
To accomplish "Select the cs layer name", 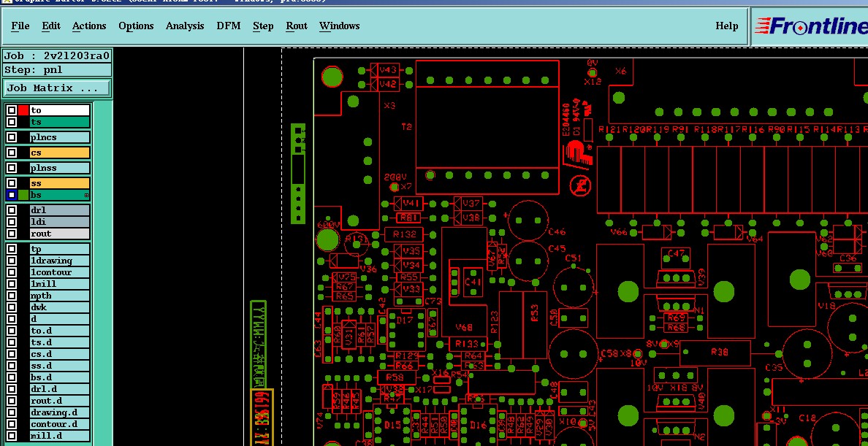I will [60, 152].
